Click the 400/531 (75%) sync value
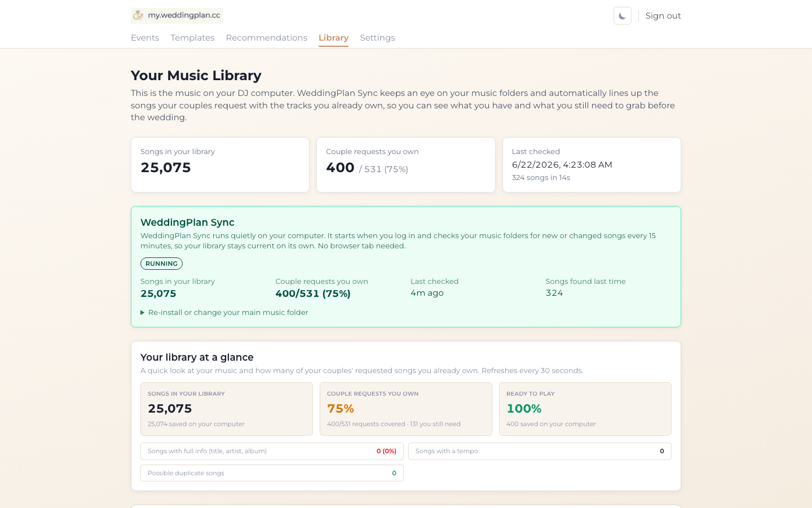Screen dimensions: 812x508 (313, 294)
